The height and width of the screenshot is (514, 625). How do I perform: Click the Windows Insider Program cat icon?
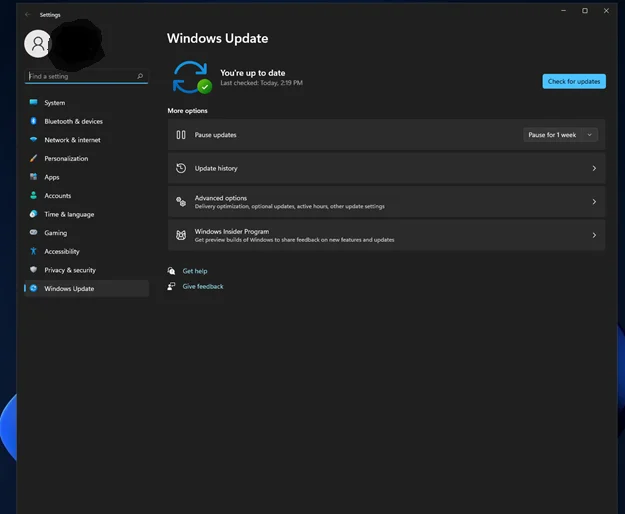(x=181, y=235)
